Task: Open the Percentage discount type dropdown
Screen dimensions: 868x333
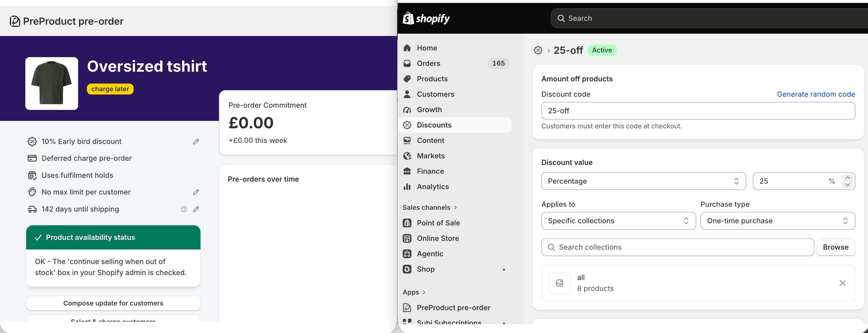Action: click(644, 181)
